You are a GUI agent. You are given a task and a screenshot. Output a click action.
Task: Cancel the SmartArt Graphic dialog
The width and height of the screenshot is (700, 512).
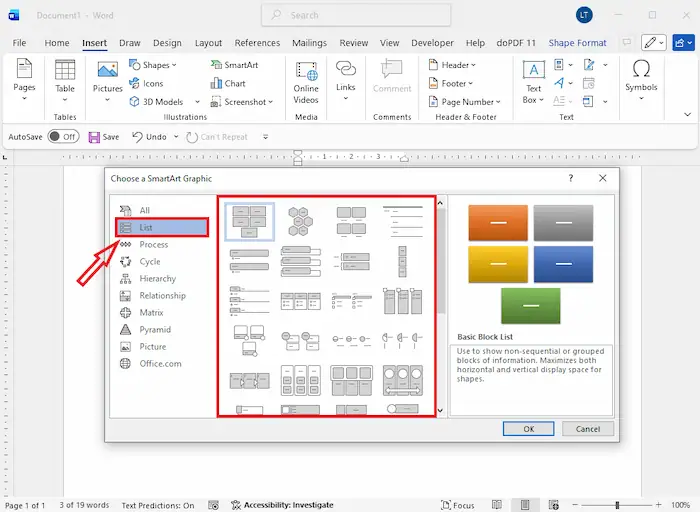tap(588, 428)
